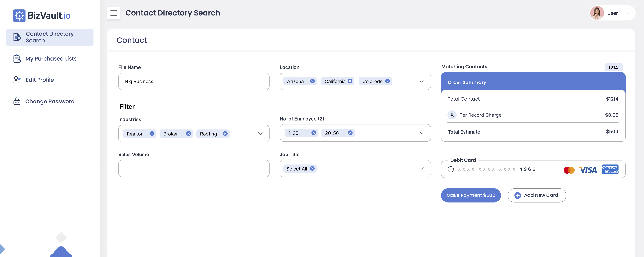Go to Edit Profile
Image resolution: width=644 pixels, height=257 pixels.
pyautogui.click(x=40, y=80)
